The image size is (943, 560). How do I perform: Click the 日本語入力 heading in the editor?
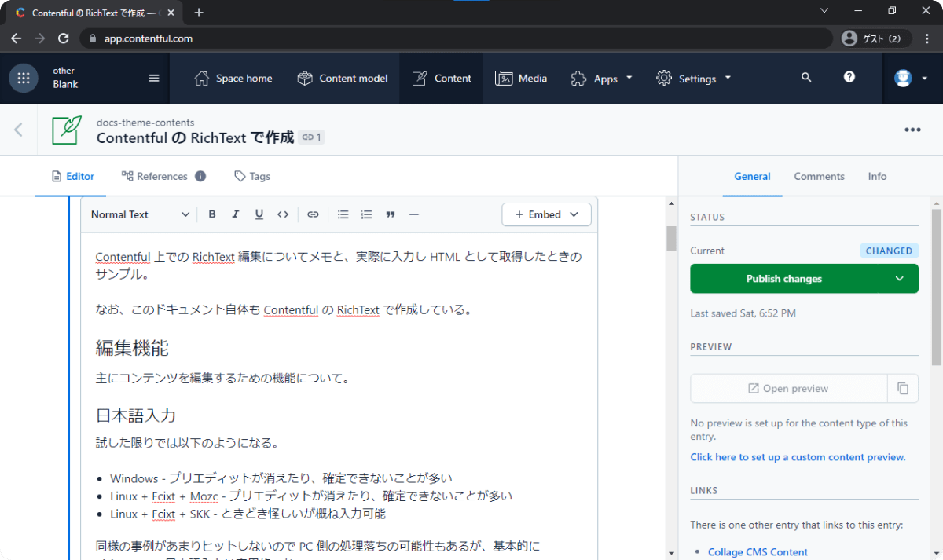click(135, 415)
